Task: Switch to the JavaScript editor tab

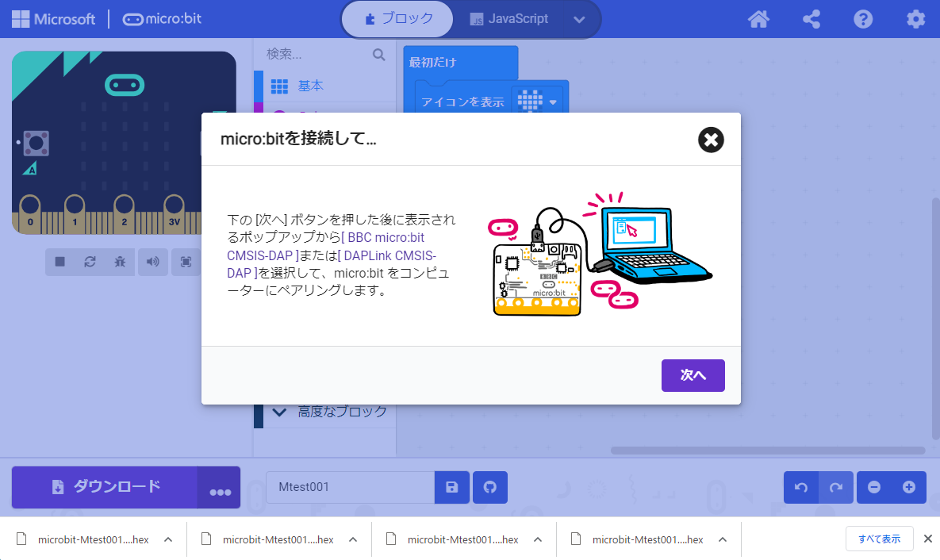Action: tap(508, 19)
